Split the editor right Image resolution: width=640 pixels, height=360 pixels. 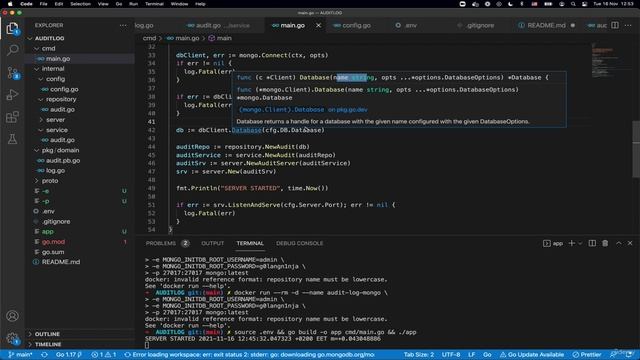coord(615,25)
